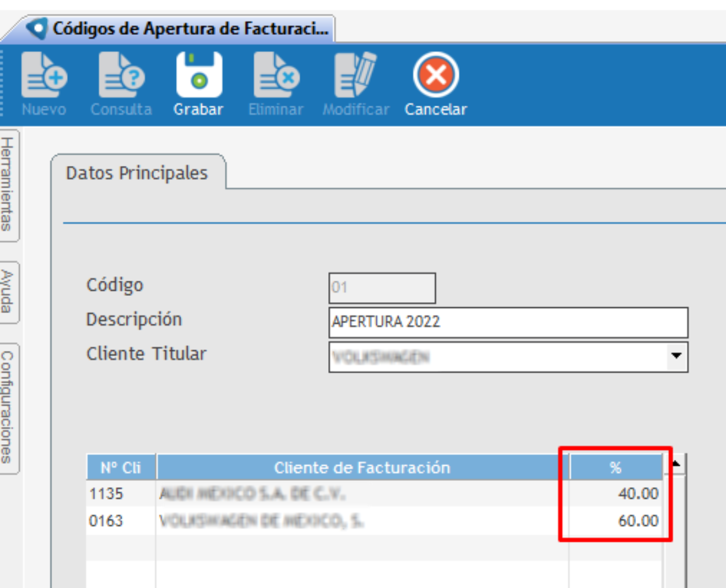The width and height of the screenshot is (726, 588).
Task: Click the % column header
Action: click(x=616, y=468)
